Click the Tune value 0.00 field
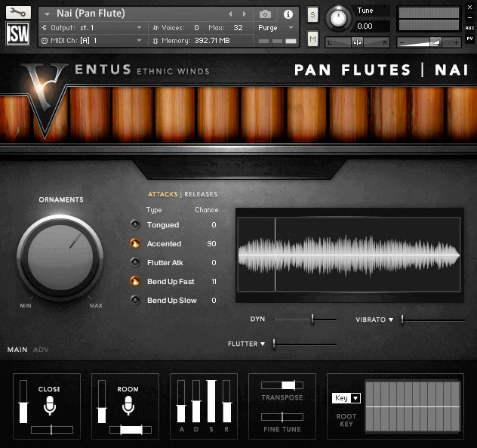 [372, 26]
